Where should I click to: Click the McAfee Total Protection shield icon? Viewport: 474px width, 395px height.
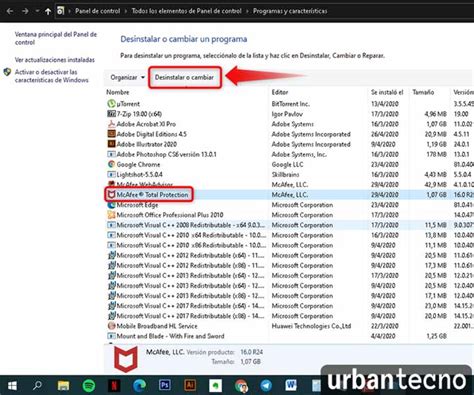click(x=111, y=195)
